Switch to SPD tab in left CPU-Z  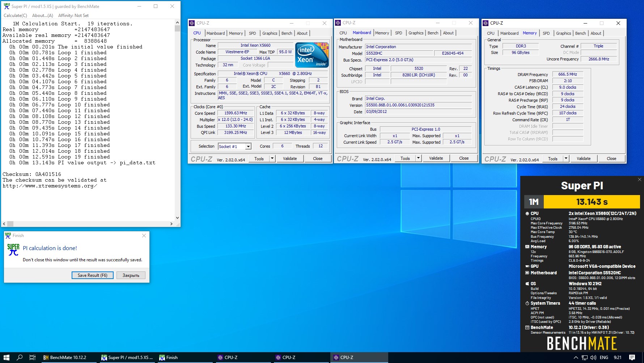253,33
